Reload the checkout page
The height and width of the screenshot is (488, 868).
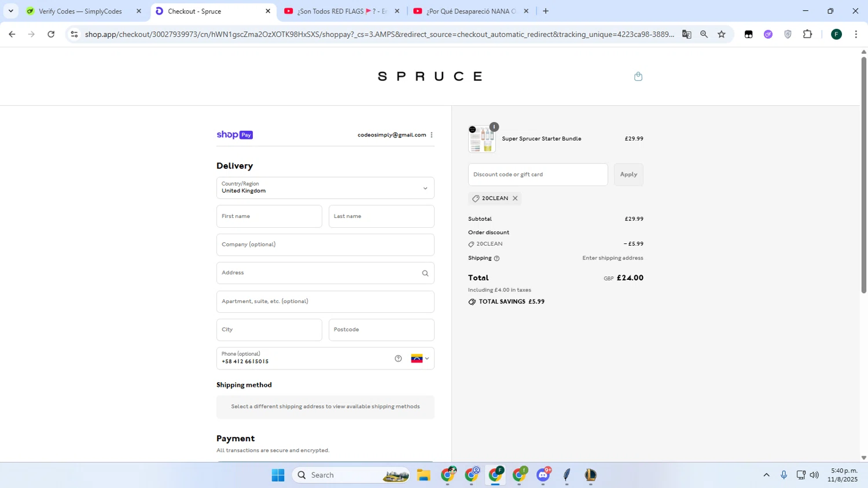coord(51,34)
